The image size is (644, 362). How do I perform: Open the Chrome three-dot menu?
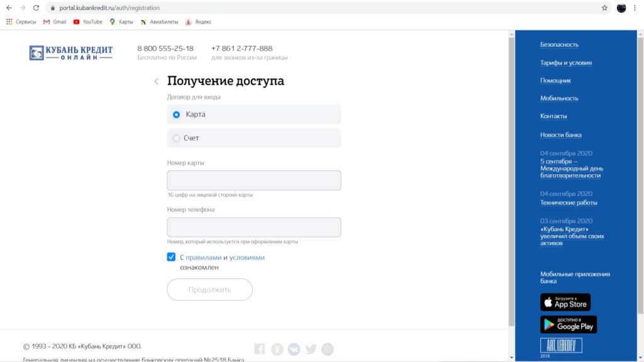tap(635, 8)
